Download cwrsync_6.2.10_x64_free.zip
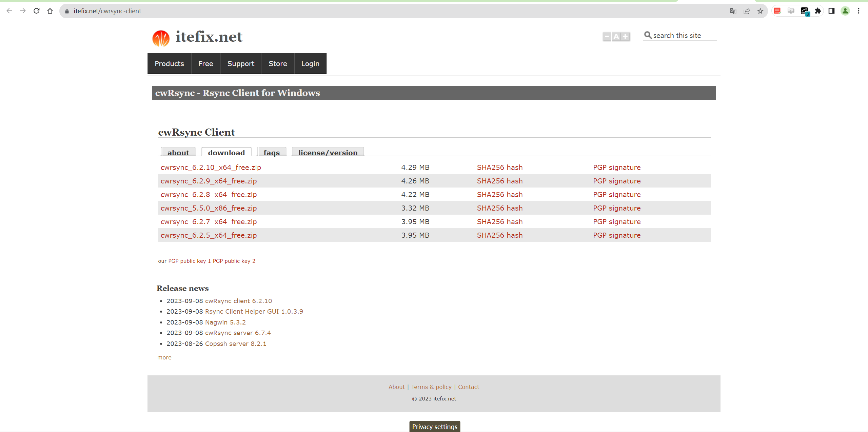 (x=211, y=168)
